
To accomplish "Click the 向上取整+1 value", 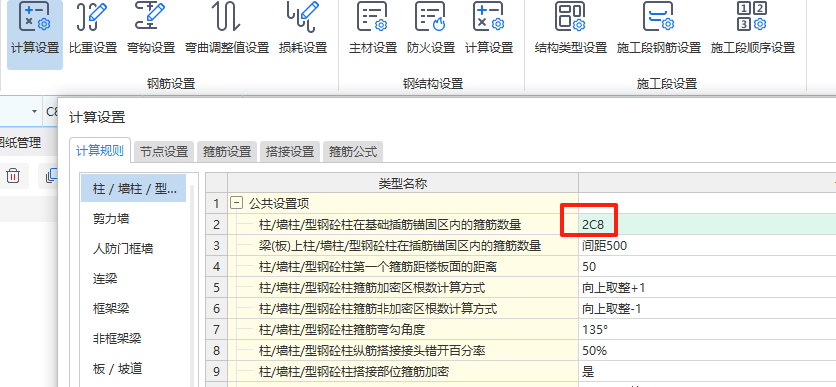I will 707,288.
